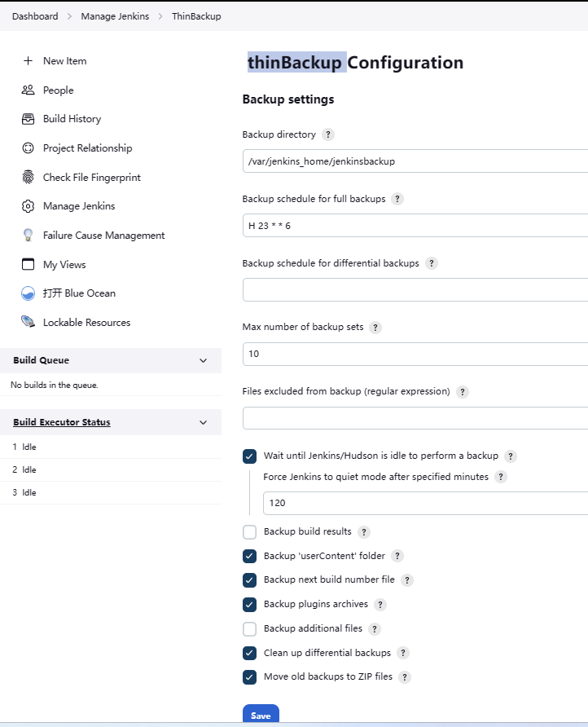Image resolution: width=588 pixels, height=727 pixels.
Task: Toggle Backup next build number file checkbox
Action: [x=249, y=580]
